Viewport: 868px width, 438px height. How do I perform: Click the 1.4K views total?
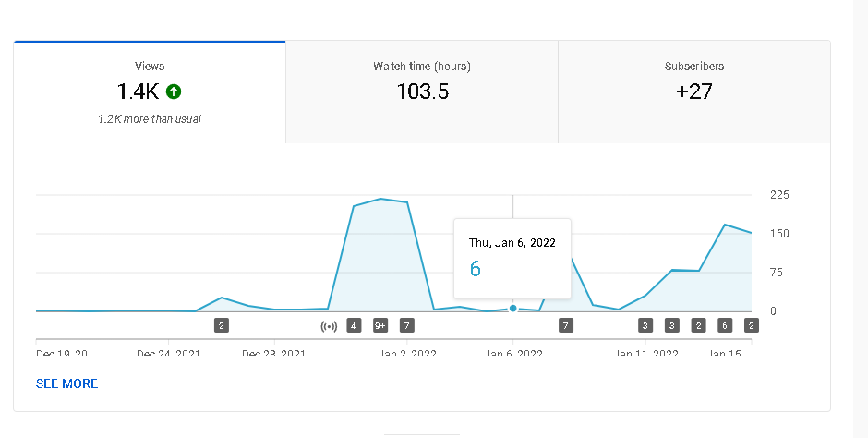(x=138, y=91)
